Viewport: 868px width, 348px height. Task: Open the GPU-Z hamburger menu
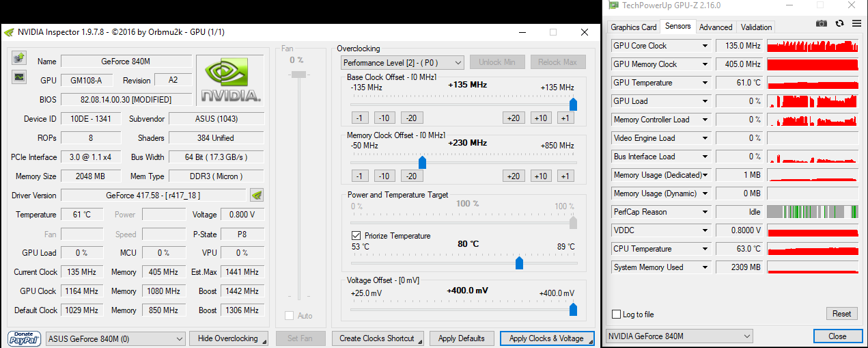[x=856, y=23]
